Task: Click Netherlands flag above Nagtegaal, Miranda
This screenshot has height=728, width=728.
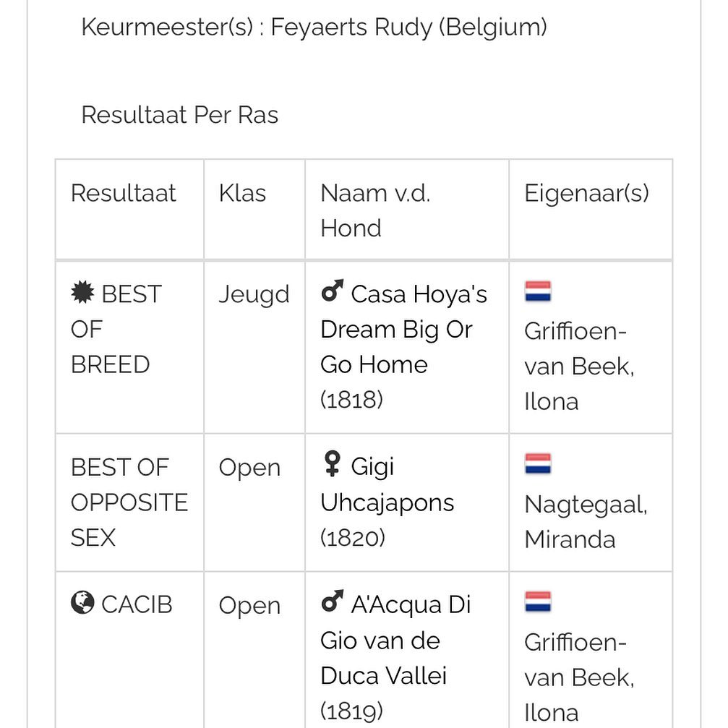Action: tap(538, 464)
